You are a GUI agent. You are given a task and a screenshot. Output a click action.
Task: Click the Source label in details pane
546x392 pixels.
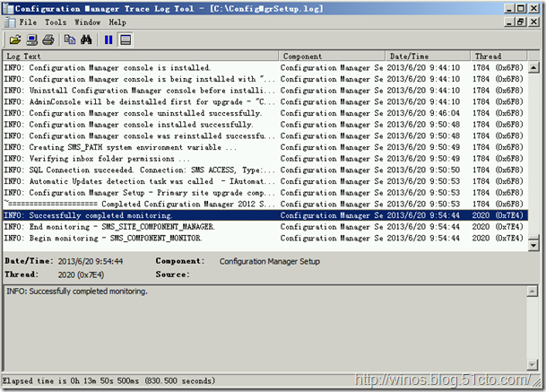coord(173,274)
